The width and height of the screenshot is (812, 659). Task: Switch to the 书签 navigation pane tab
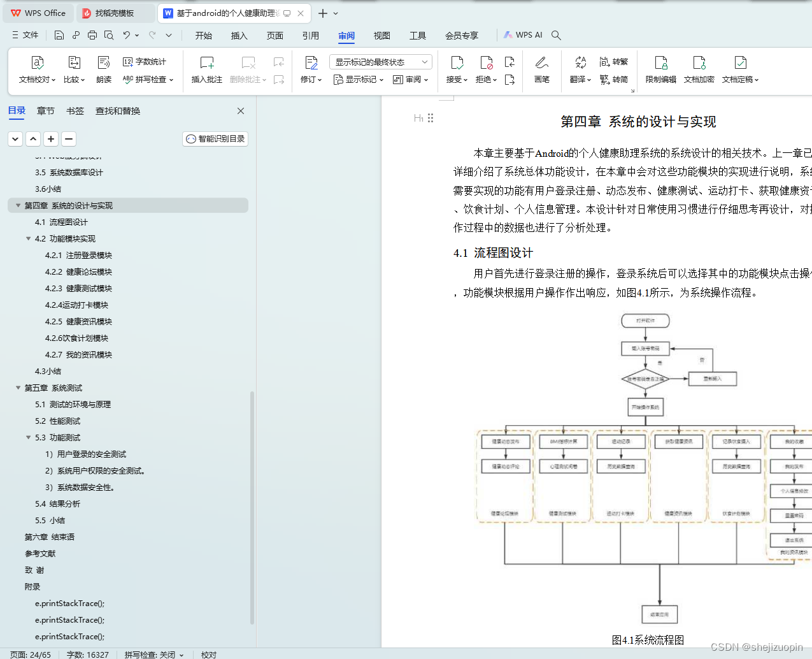click(x=75, y=110)
